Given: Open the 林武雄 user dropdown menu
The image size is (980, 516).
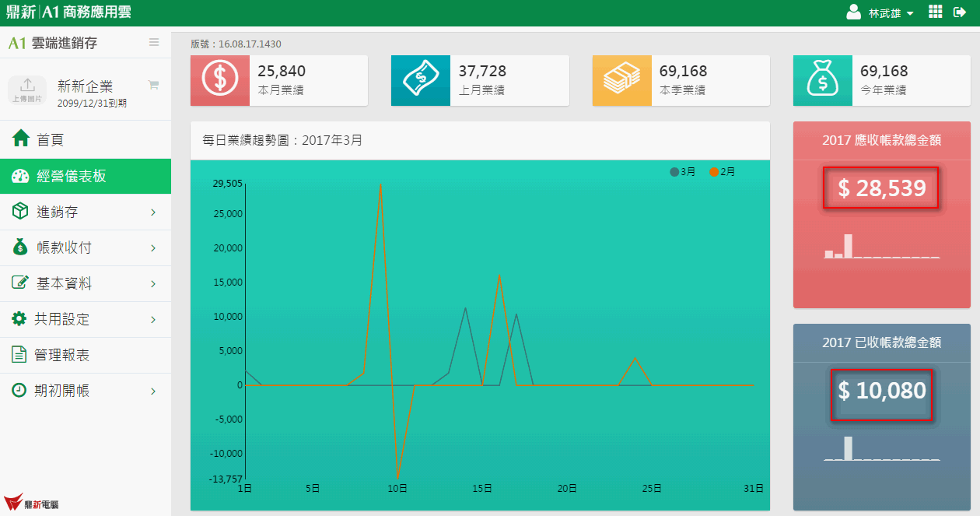Looking at the screenshot, I should pyautogui.click(x=891, y=13).
